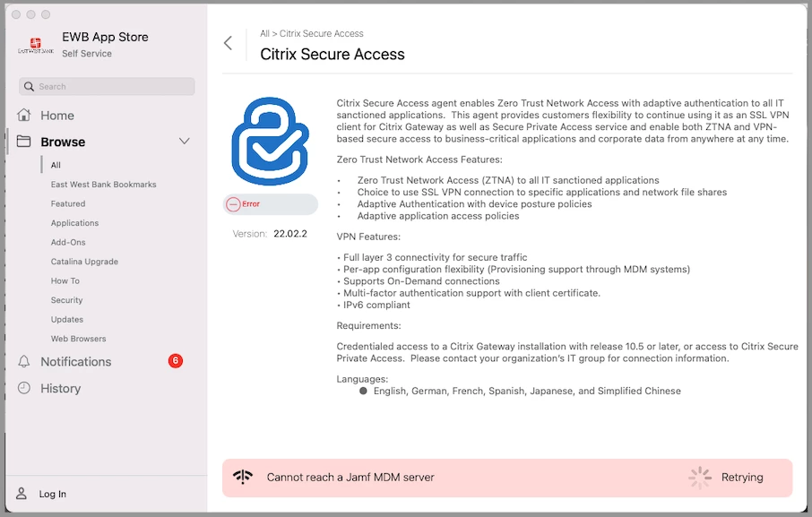Image resolution: width=812 pixels, height=517 pixels.
Task: Open the Catalina Upgrade category
Action: pyautogui.click(x=84, y=262)
